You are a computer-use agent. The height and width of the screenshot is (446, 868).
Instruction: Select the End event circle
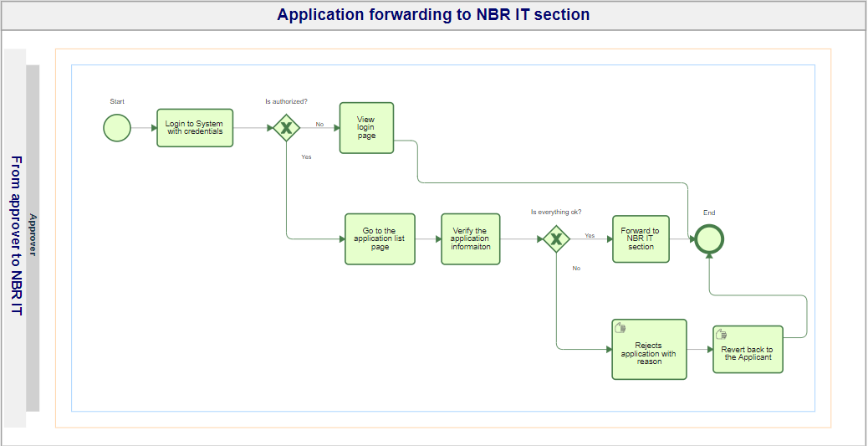point(710,239)
